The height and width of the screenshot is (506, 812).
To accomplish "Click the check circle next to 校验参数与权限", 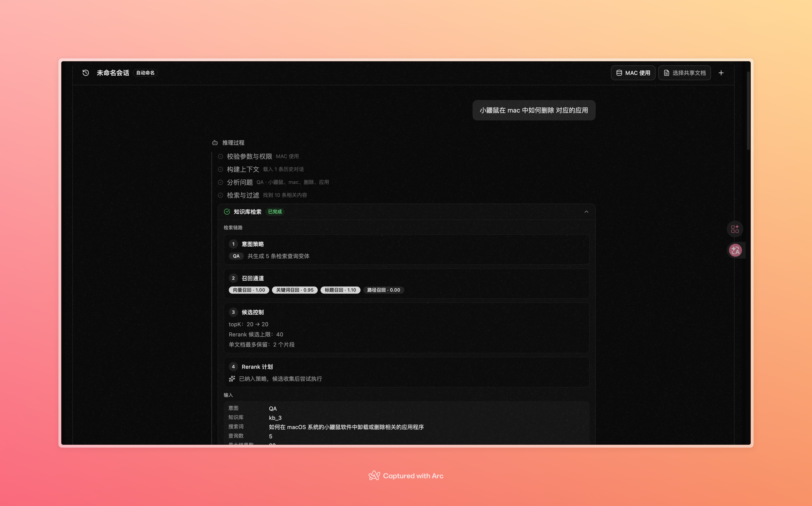I will click(220, 156).
